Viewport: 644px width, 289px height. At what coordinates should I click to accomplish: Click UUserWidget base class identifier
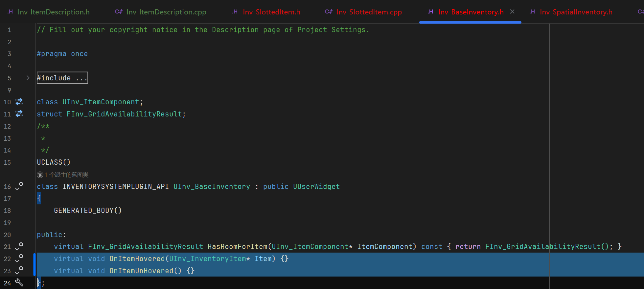[x=316, y=186]
